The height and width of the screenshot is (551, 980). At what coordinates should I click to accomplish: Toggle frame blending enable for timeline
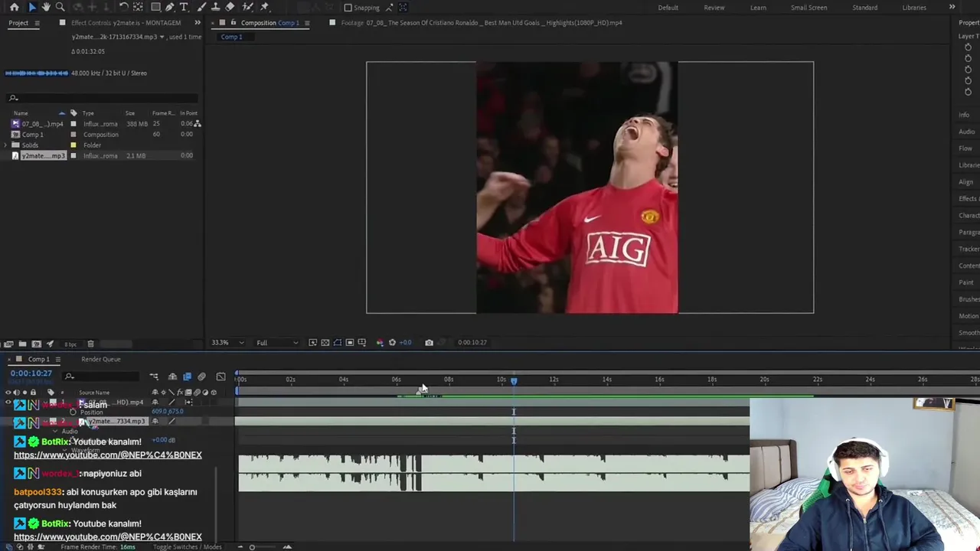click(187, 377)
